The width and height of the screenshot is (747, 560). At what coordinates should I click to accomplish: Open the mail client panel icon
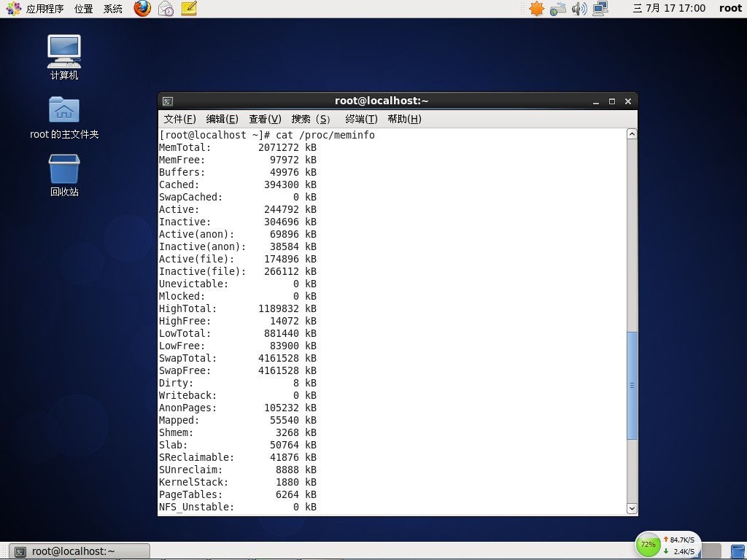[166, 8]
